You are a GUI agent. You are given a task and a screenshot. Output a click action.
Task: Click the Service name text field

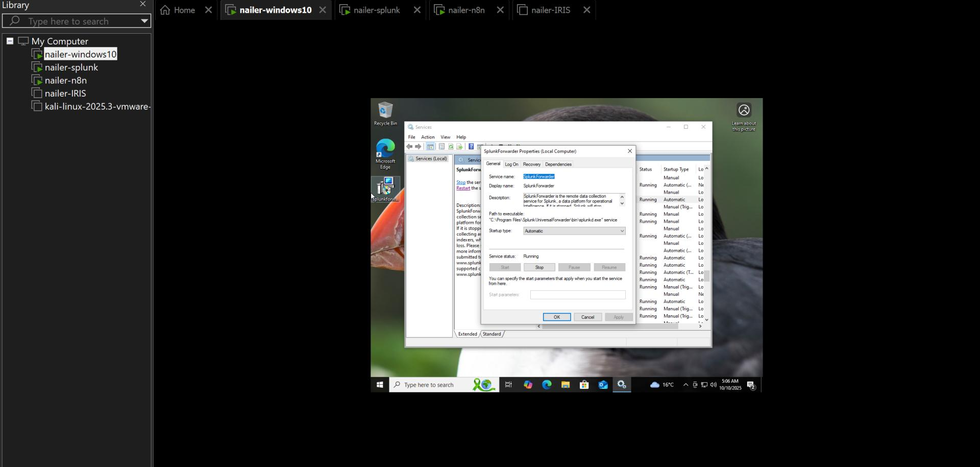(x=574, y=177)
